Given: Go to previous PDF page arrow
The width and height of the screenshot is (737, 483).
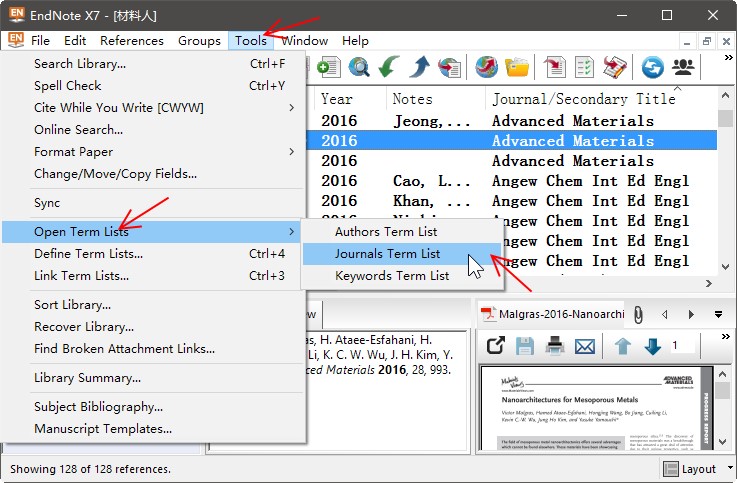Looking at the screenshot, I should [623, 346].
